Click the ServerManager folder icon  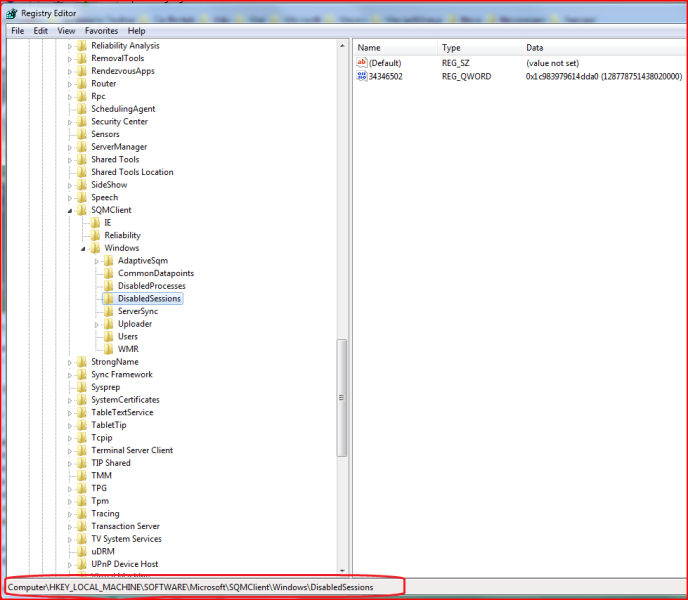pos(82,147)
